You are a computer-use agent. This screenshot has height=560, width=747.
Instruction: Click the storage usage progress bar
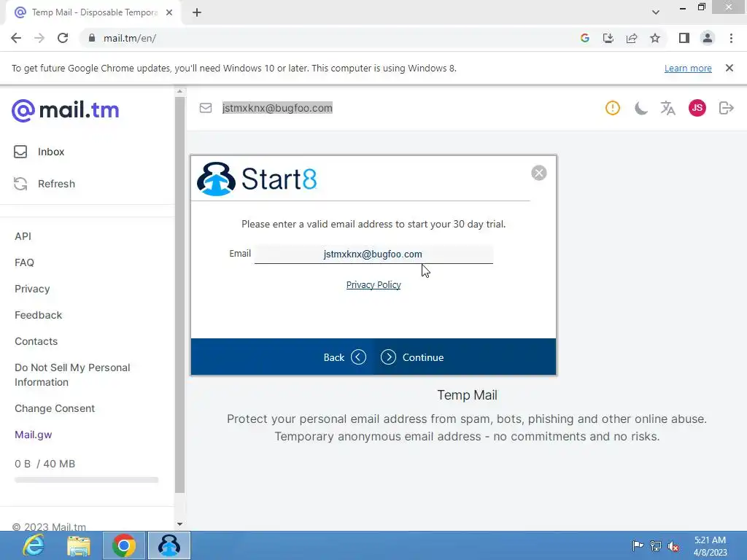point(86,480)
